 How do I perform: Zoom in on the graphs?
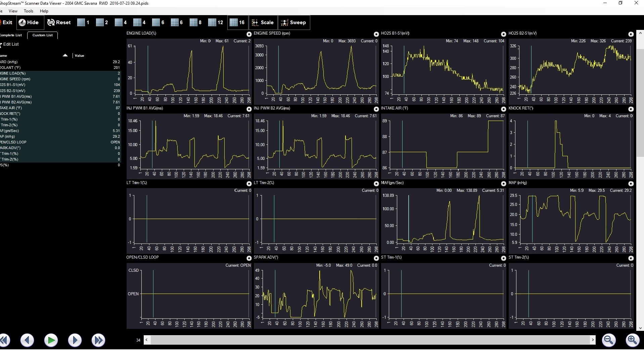tap(632, 340)
